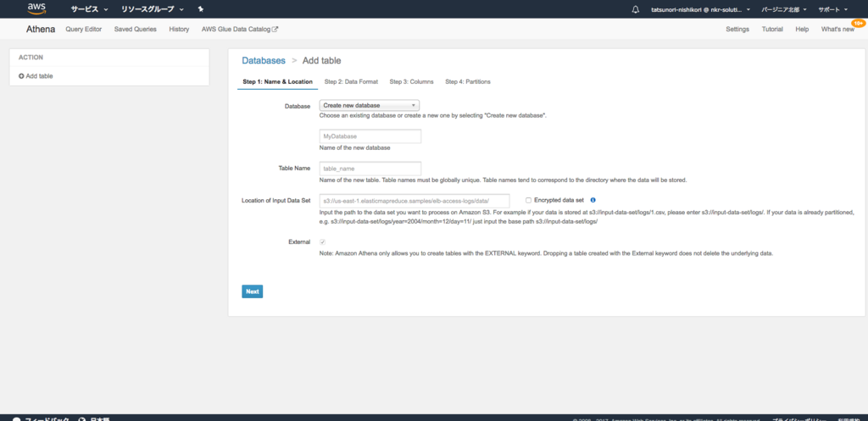
Task: Open the notifications bell
Action: pyautogui.click(x=636, y=9)
